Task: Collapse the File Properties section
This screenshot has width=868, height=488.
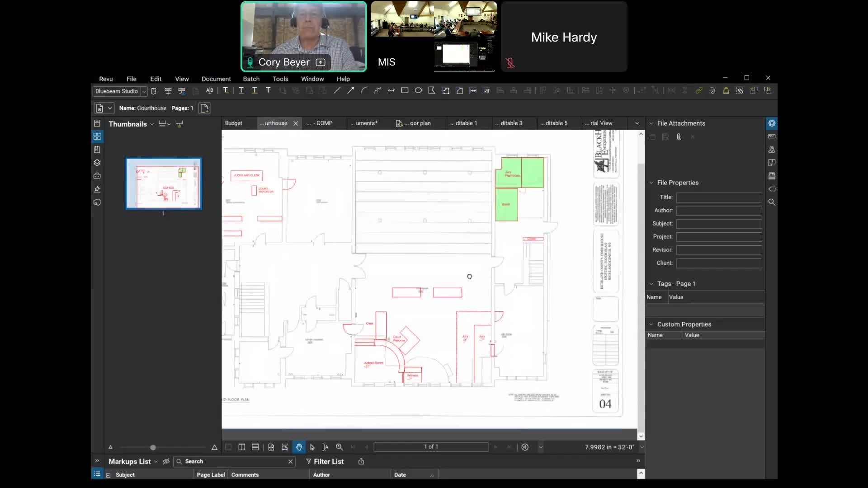Action: pyautogui.click(x=651, y=183)
